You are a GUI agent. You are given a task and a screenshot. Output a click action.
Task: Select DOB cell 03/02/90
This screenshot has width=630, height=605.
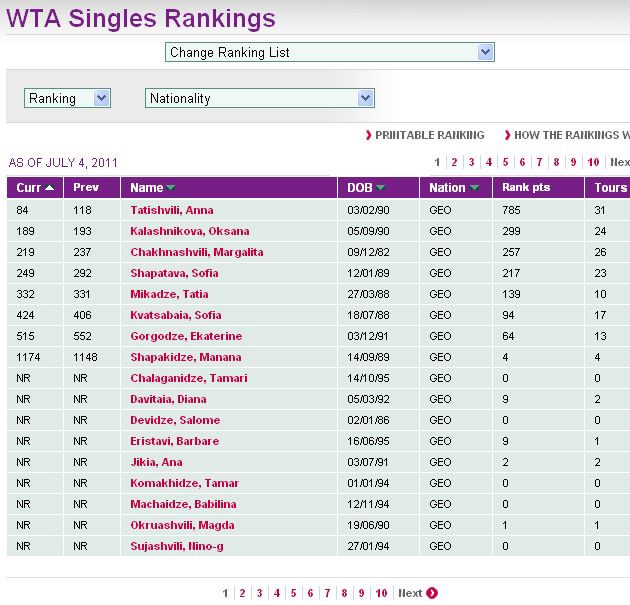[x=368, y=210]
